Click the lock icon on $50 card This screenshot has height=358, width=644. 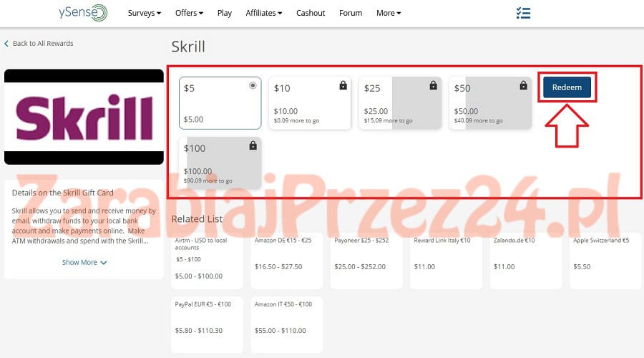tap(523, 85)
